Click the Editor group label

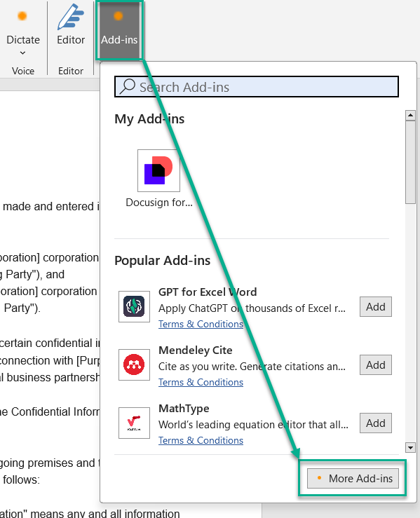pos(71,71)
